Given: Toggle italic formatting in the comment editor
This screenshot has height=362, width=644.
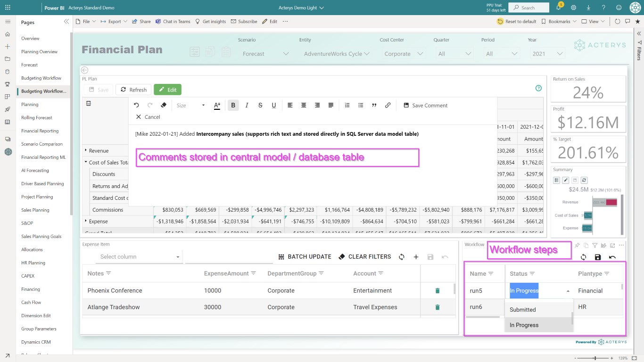Looking at the screenshot, I should tap(247, 106).
